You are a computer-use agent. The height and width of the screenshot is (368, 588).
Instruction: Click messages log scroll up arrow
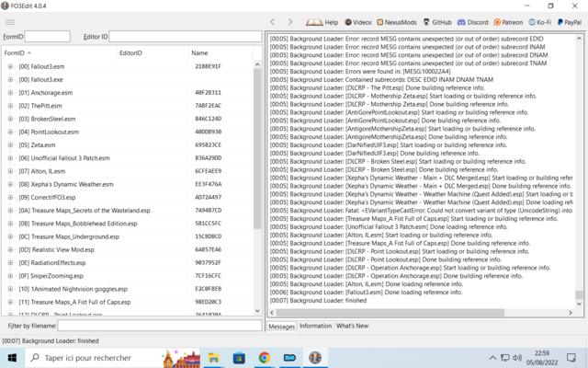pyautogui.click(x=579, y=39)
